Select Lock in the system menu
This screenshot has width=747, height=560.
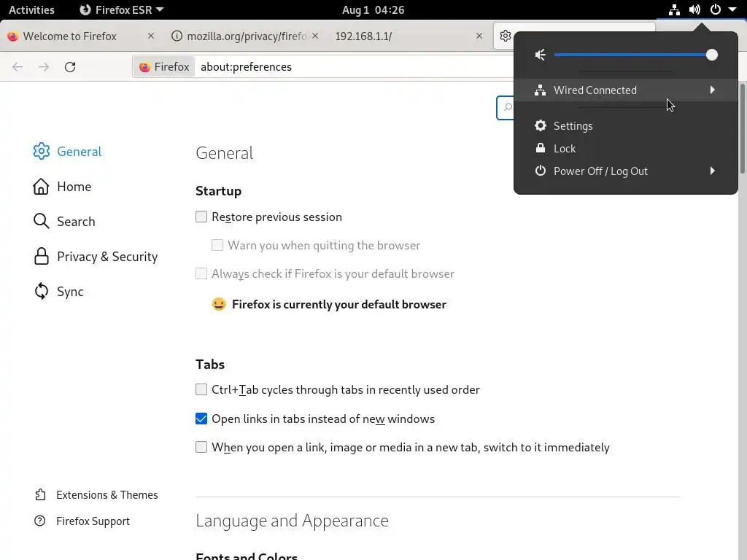tap(565, 148)
